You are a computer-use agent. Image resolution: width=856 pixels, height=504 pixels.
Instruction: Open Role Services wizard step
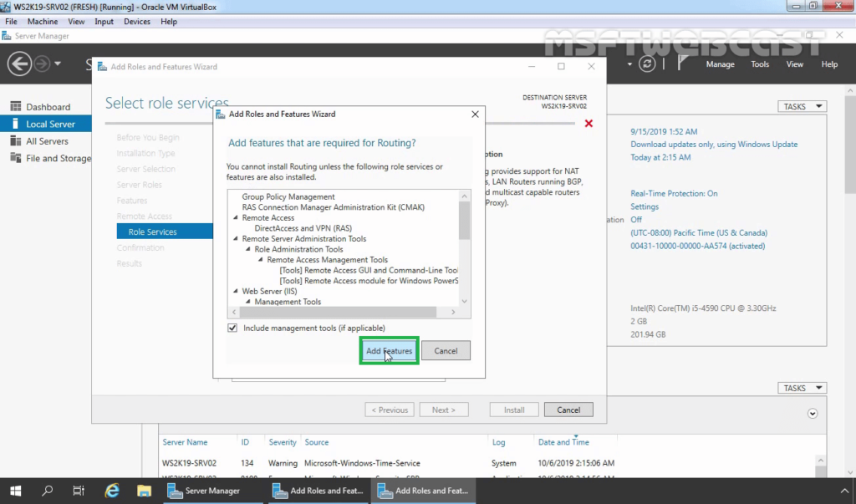pyautogui.click(x=165, y=232)
